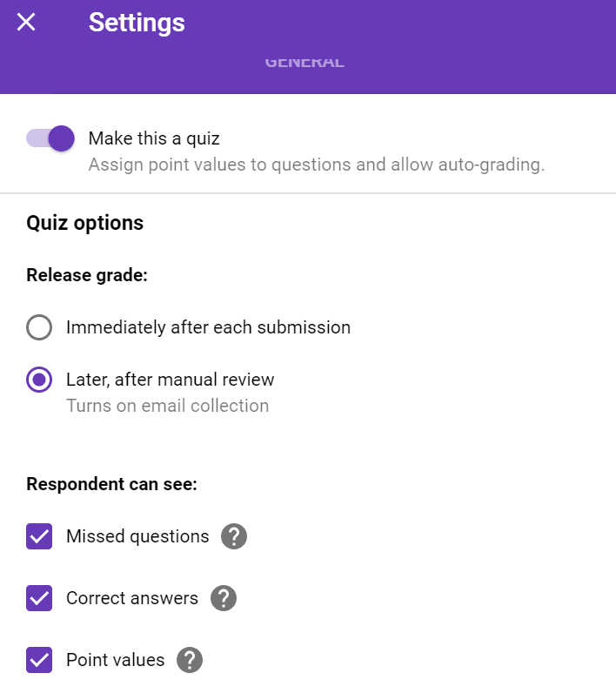Image resolution: width=616 pixels, height=700 pixels.
Task: Deselect the Point values checkbox
Action: [38, 660]
